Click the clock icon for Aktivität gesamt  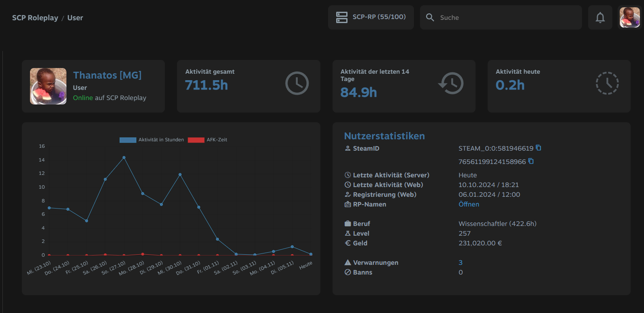coord(297,83)
